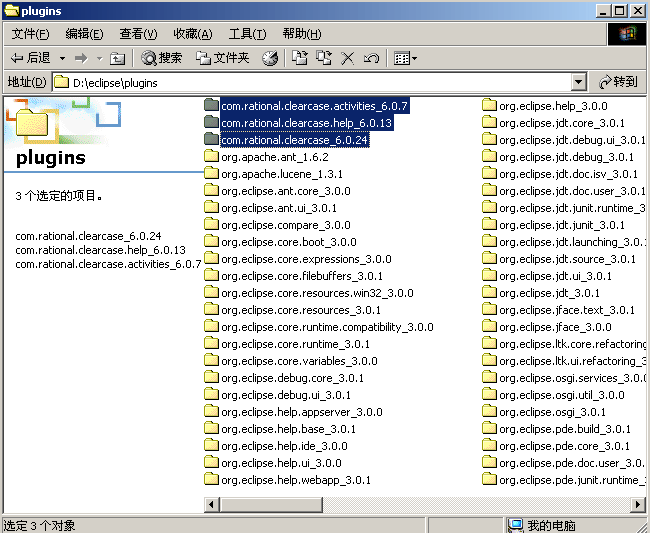650x533 pixels.
Task: Click the Go (转到) button
Action: coord(618,82)
